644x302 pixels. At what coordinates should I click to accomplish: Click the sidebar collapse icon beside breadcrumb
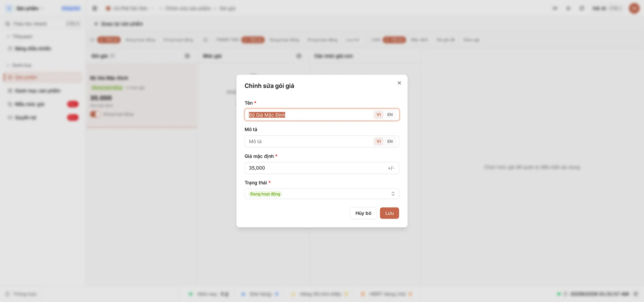(x=95, y=8)
